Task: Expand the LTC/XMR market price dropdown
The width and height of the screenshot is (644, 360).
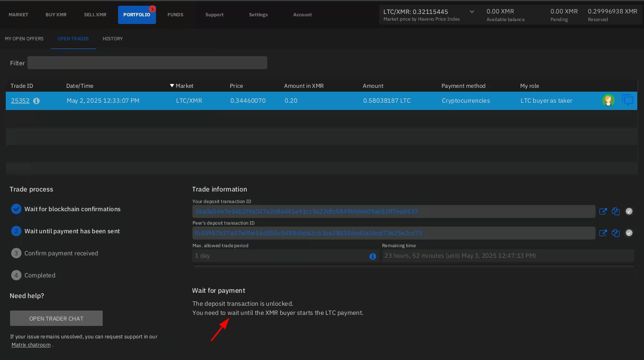Action: (x=471, y=12)
